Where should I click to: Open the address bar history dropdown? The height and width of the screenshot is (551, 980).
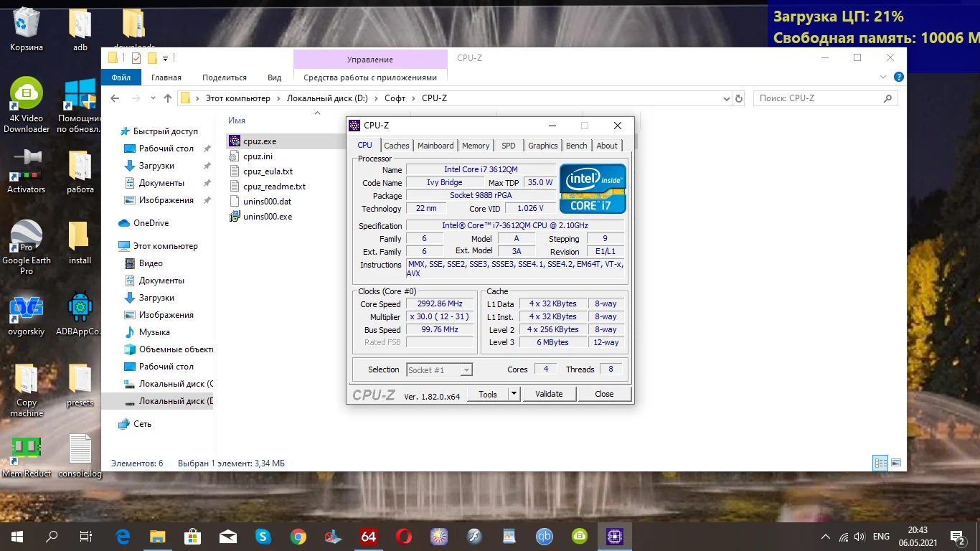click(726, 98)
